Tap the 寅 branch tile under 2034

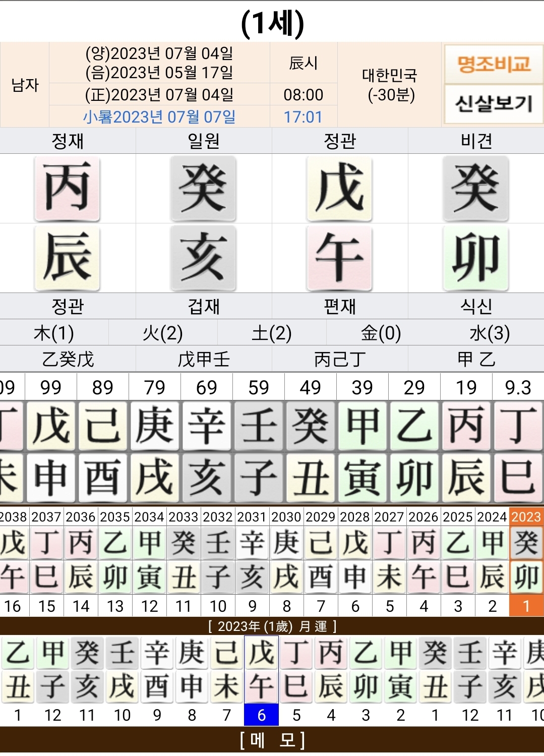click(x=149, y=576)
